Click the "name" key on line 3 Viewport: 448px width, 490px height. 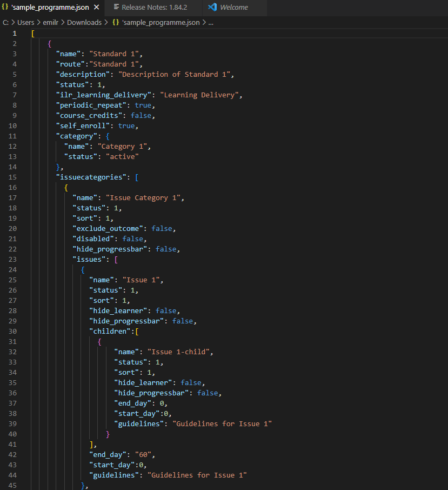pos(68,54)
